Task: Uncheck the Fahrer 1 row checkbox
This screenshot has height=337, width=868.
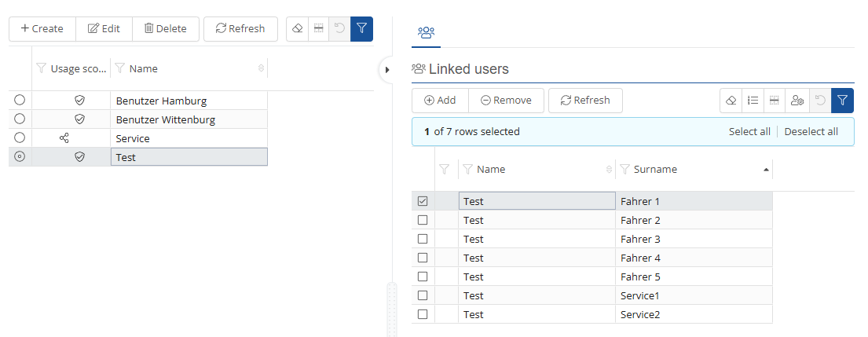Action: (x=423, y=201)
